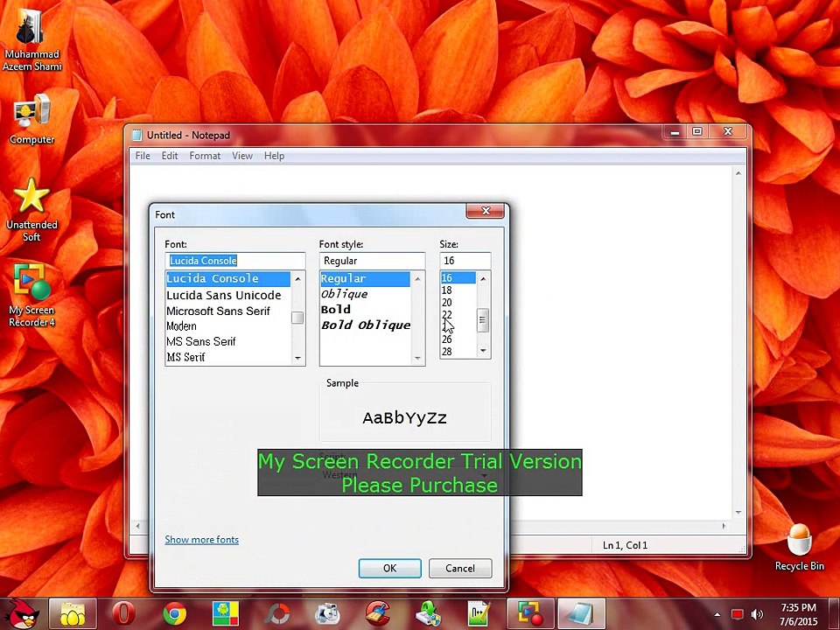840x630 pixels.
Task: Launch CCleaner from the taskbar
Action: click(x=377, y=614)
